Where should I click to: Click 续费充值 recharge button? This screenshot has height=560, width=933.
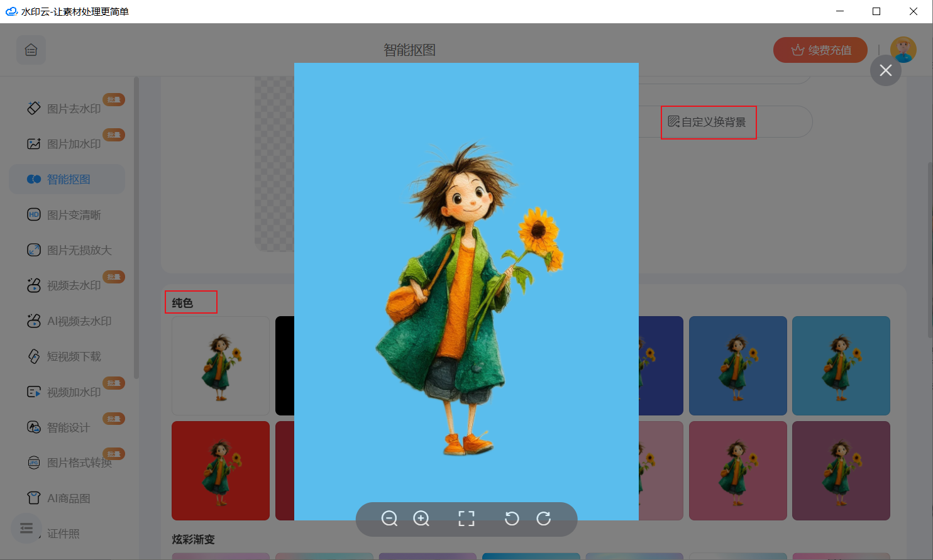(x=820, y=50)
